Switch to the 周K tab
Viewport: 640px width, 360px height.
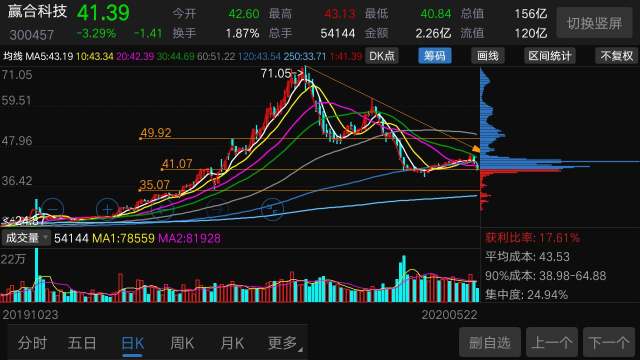coord(182,343)
